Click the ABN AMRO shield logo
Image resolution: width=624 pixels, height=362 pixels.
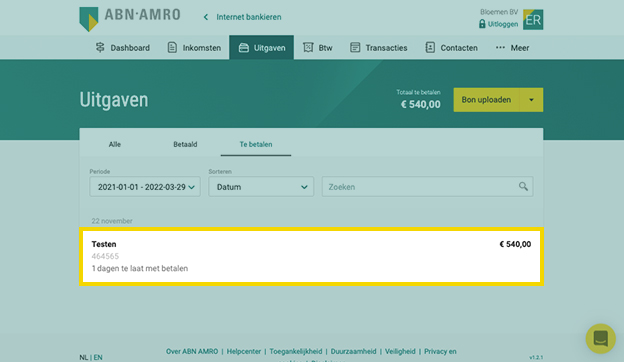(89, 19)
